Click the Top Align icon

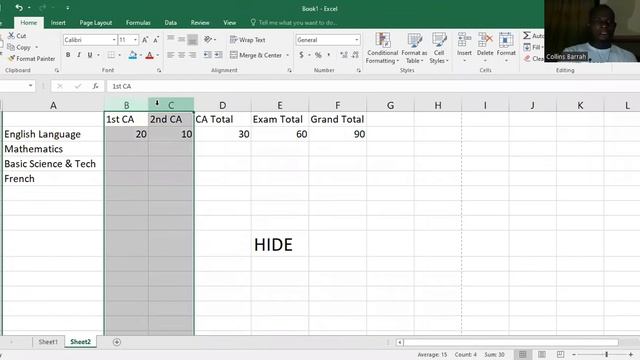pos(171,39)
